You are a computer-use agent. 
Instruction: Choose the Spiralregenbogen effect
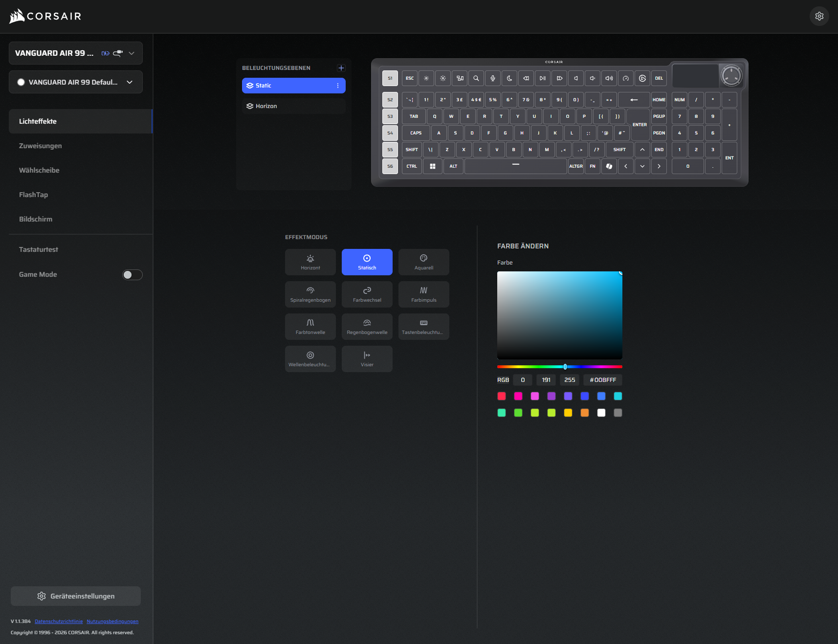[310, 294]
